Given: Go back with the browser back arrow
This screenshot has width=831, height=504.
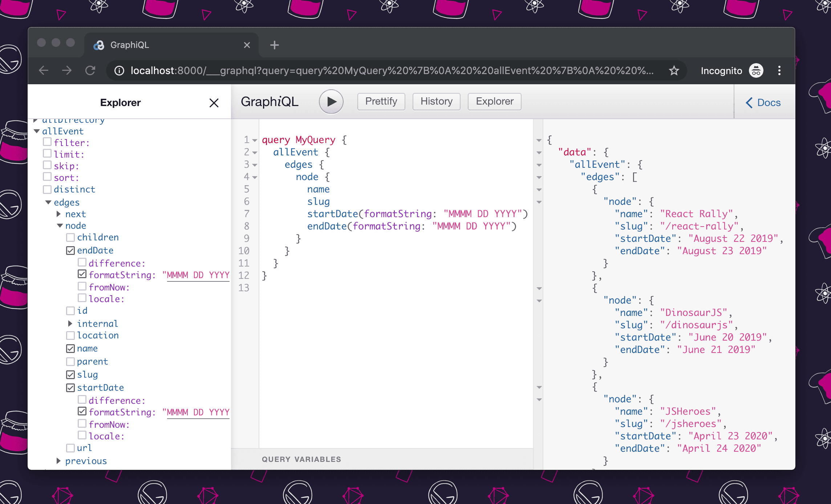Looking at the screenshot, I should coord(44,70).
